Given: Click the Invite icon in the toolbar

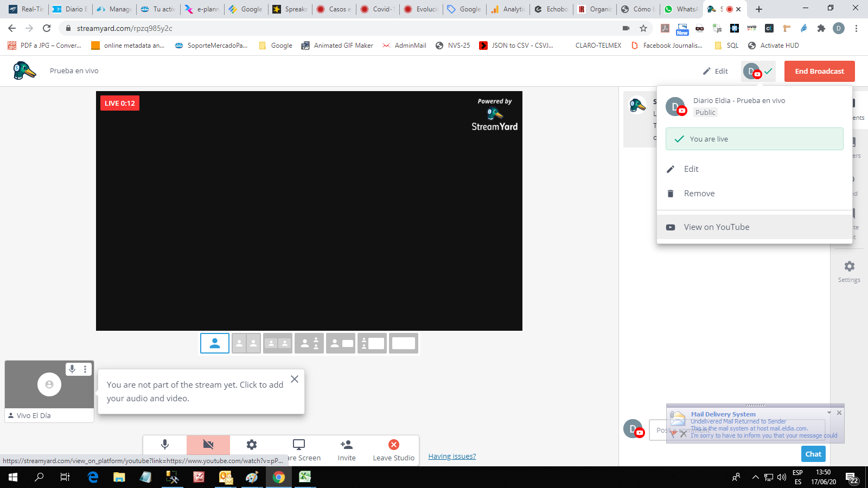Looking at the screenshot, I should pyautogui.click(x=346, y=444).
